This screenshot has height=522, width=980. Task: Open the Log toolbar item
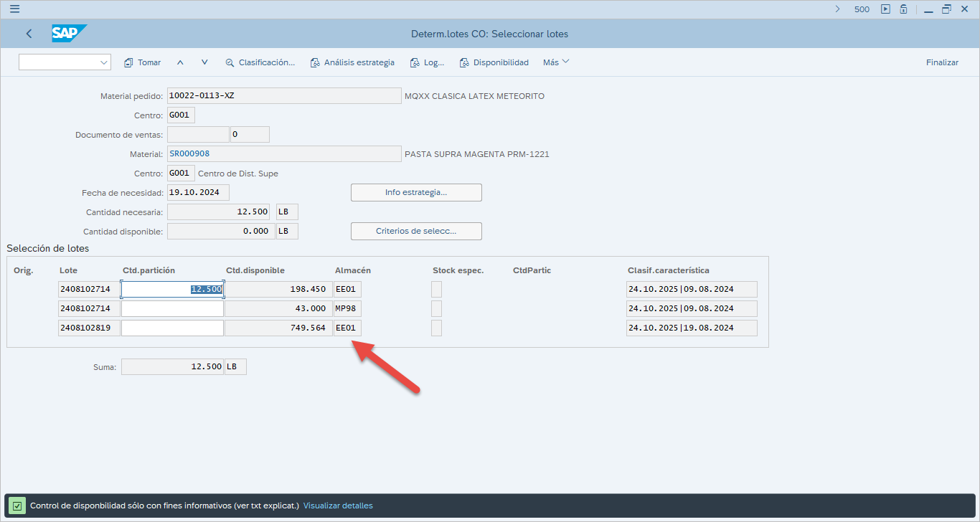[x=427, y=62]
